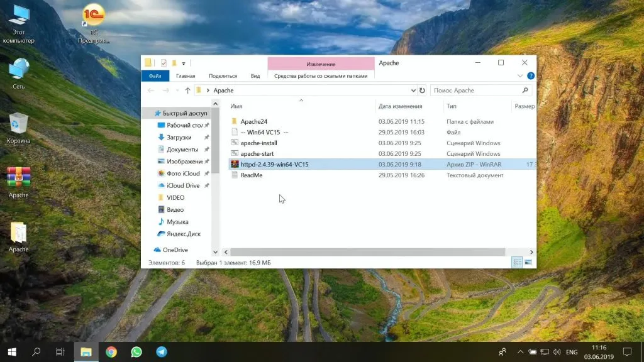The height and width of the screenshot is (362, 644).
Task: Select the Загрузки folder in sidebar
Action: click(x=179, y=137)
